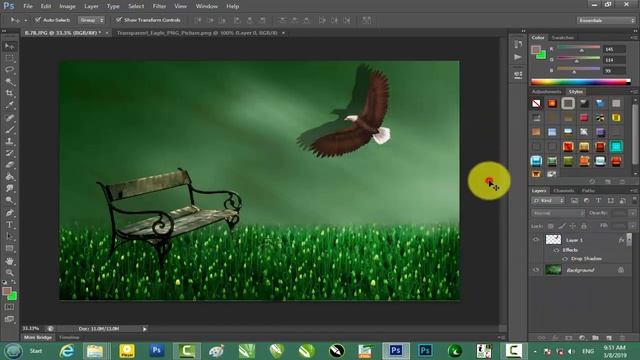Create a new layer from Layers footer
640x360 pixels.
pyautogui.click(x=609, y=338)
